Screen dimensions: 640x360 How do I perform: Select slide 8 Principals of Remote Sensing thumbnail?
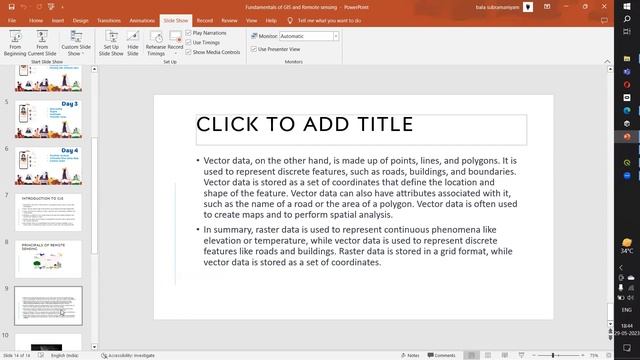coord(48,259)
